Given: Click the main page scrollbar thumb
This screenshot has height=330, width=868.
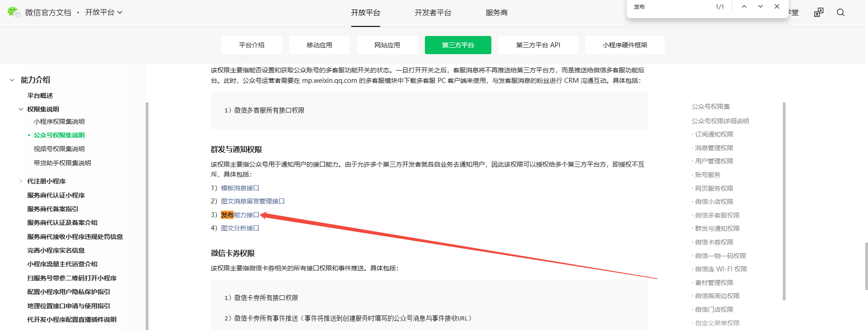Looking at the screenshot, I should [866, 266].
